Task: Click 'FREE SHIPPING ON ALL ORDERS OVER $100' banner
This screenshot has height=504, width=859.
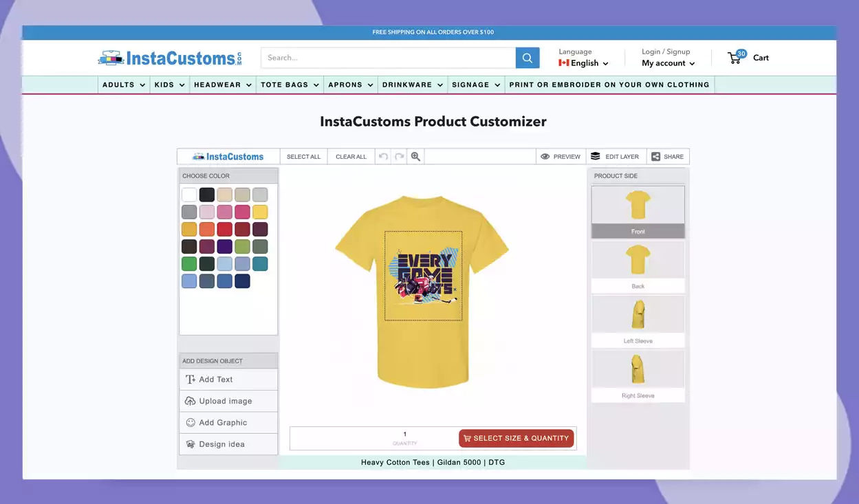Action: 433,32
